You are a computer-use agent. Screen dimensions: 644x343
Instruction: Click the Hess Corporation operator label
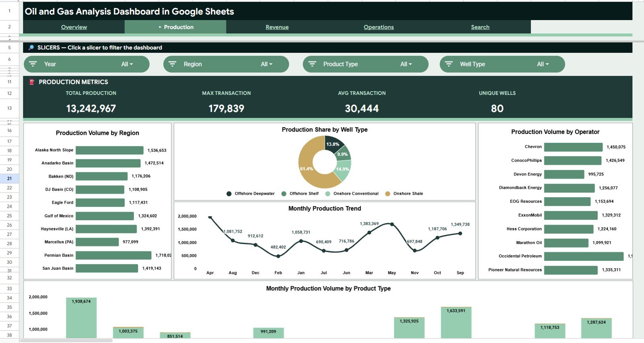click(x=524, y=229)
